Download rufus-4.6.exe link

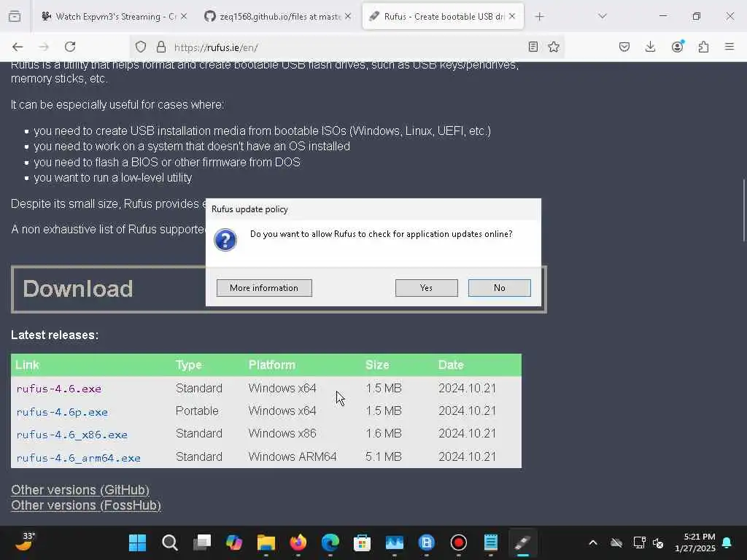(x=58, y=389)
